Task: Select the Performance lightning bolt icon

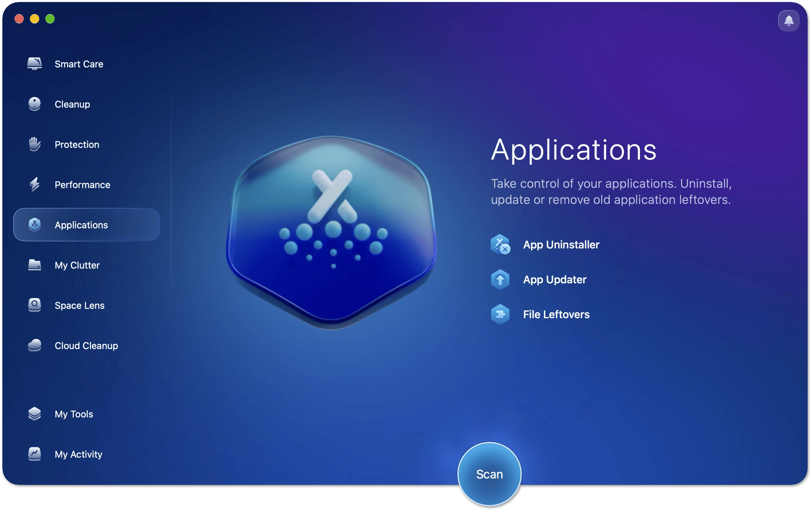Action: [35, 184]
